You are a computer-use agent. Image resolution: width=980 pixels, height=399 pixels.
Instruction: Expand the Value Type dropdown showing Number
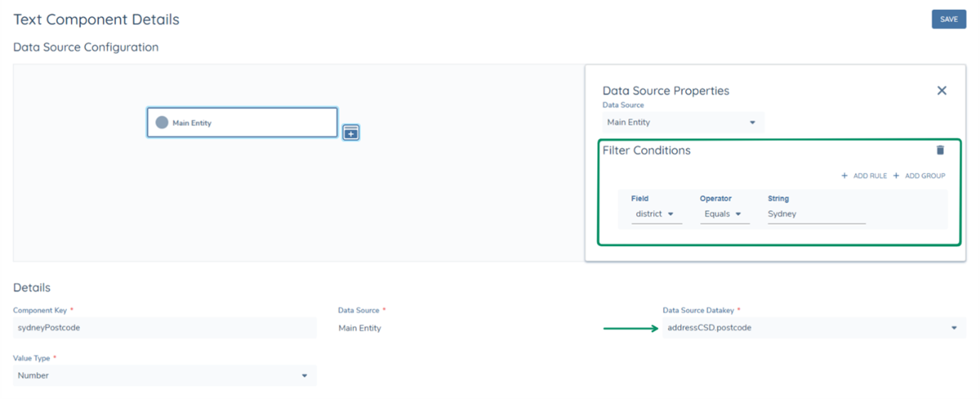tap(164, 376)
